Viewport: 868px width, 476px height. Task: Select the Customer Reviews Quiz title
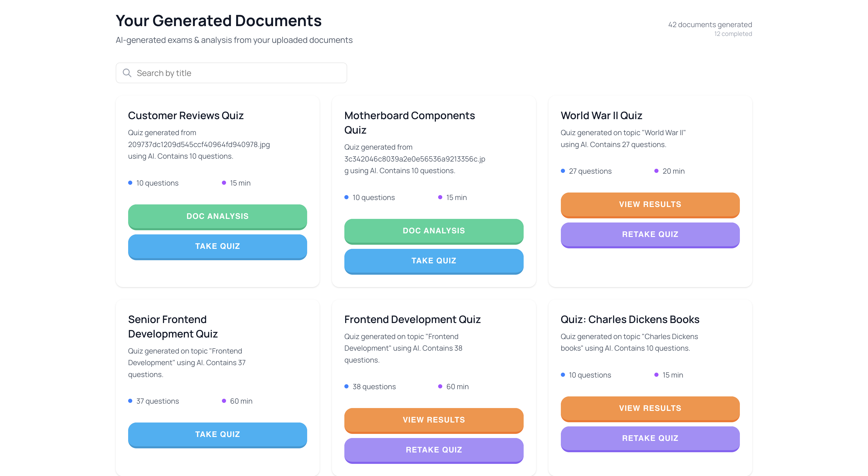tap(186, 116)
